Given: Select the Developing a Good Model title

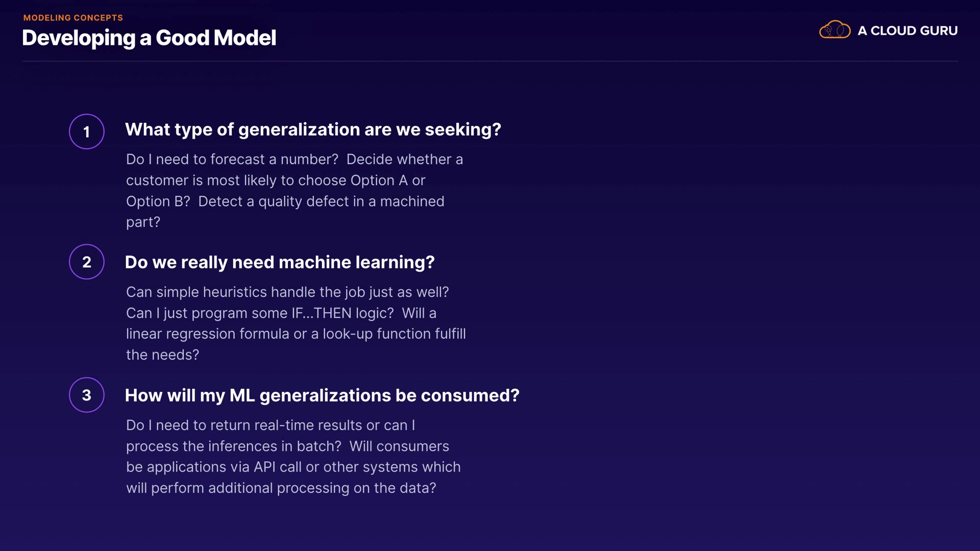Looking at the screenshot, I should click(149, 38).
